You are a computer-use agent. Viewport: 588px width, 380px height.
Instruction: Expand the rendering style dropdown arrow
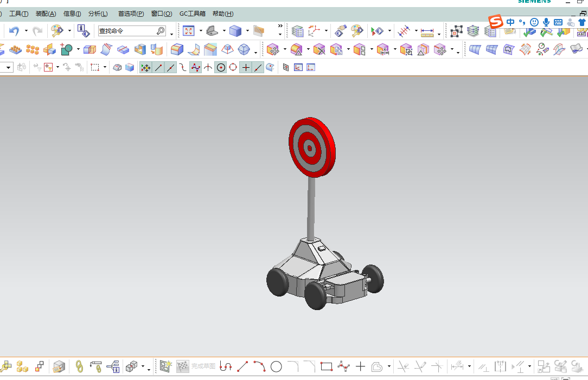pyautogui.click(x=247, y=31)
